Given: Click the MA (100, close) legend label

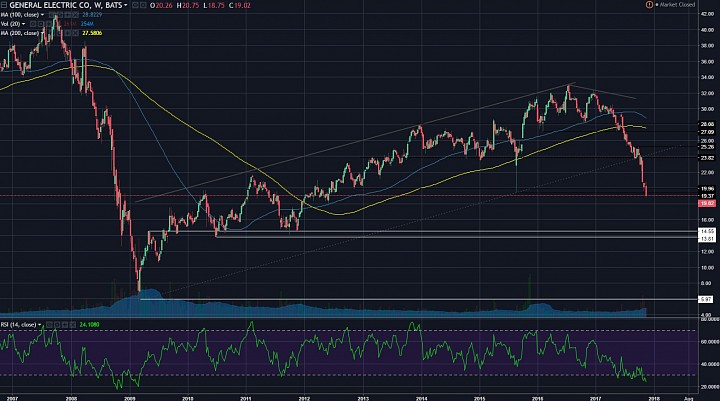Looking at the screenshot, I should 20,15.
